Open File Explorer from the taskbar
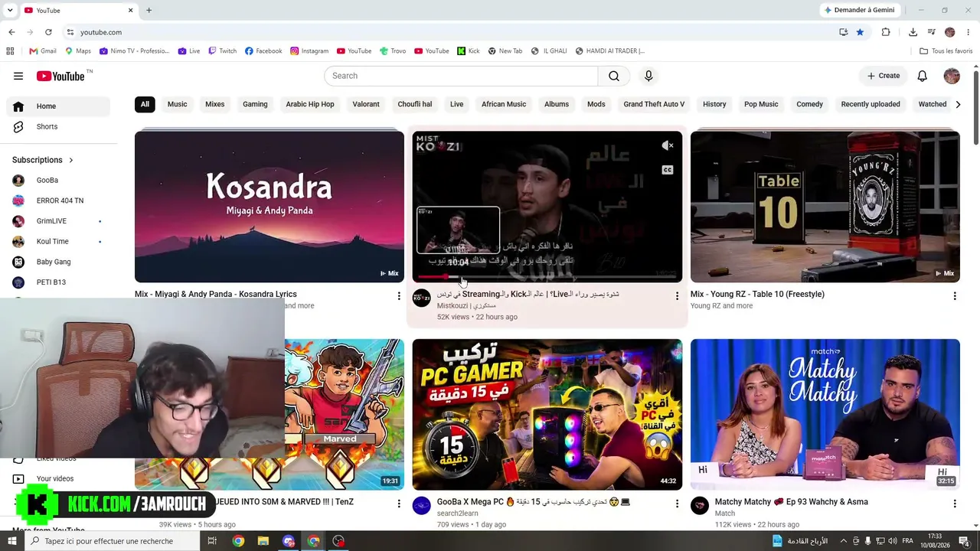Image resolution: width=980 pixels, height=551 pixels. pyautogui.click(x=263, y=541)
